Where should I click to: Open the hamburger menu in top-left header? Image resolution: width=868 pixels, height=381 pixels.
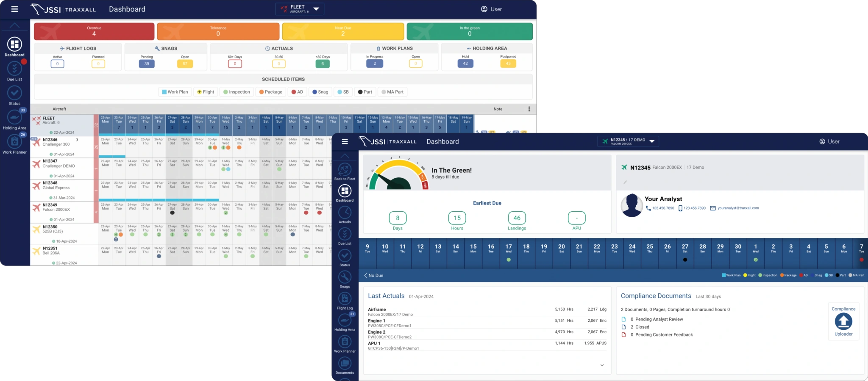tap(14, 9)
